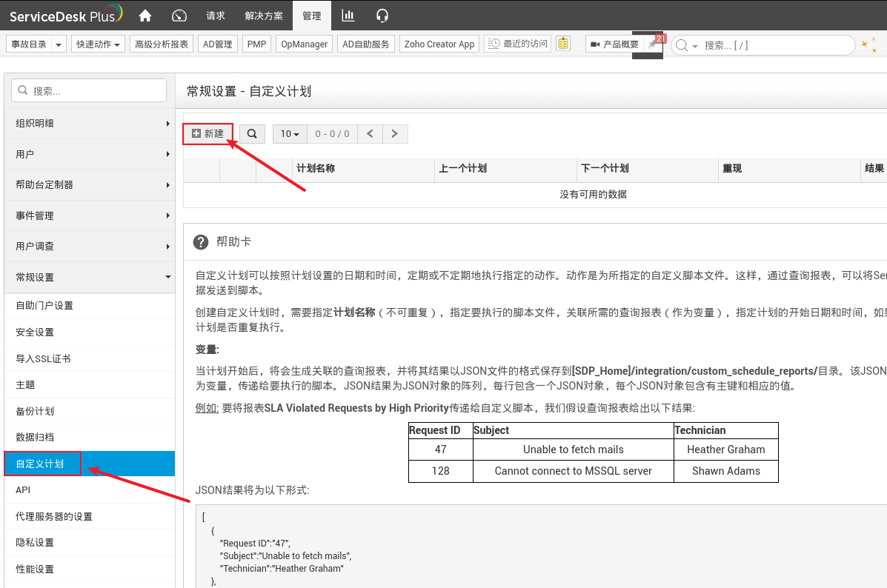The width and height of the screenshot is (887, 588).
Task: Switch to the 请求 tab
Action: [x=215, y=15]
